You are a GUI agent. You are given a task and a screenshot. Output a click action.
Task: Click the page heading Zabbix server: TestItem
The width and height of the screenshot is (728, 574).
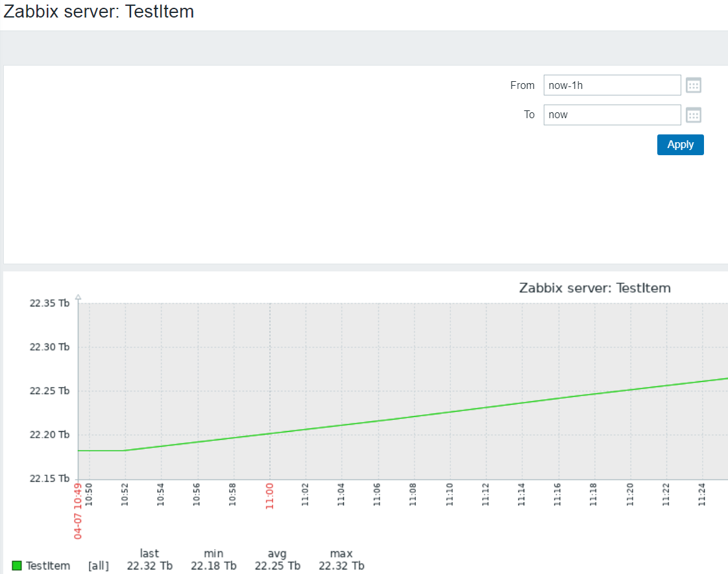click(99, 12)
